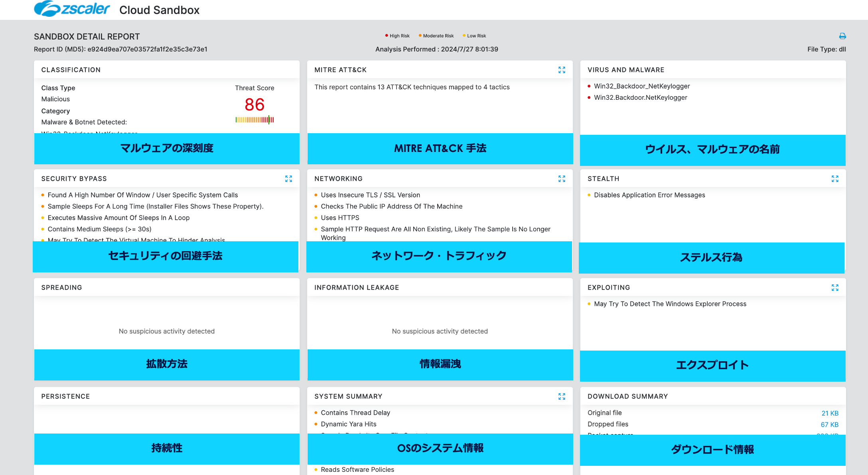Open the 21 KB original file link
The width and height of the screenshot is (868, 475).
pos(830,413)
